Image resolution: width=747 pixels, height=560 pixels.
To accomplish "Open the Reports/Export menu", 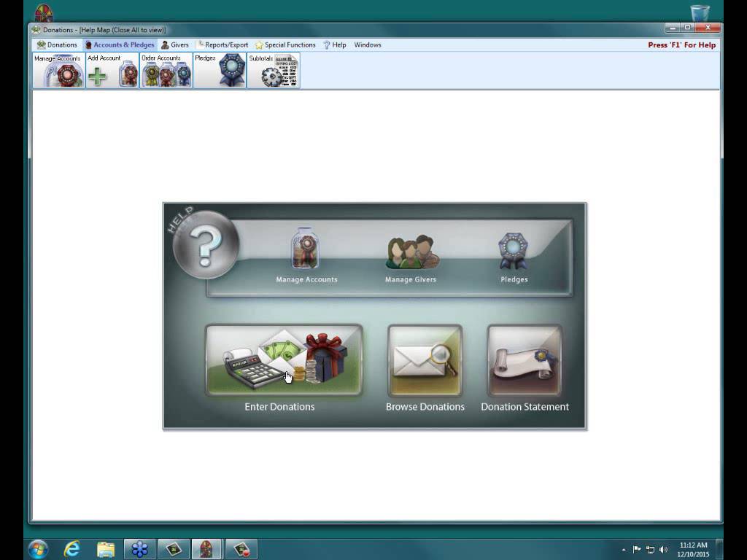I will [x=222, y=45].
